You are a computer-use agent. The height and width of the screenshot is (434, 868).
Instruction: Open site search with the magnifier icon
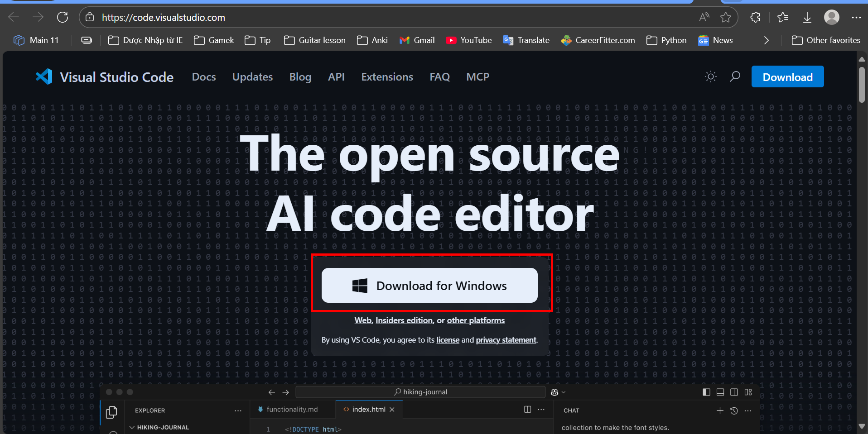[735, 76]
